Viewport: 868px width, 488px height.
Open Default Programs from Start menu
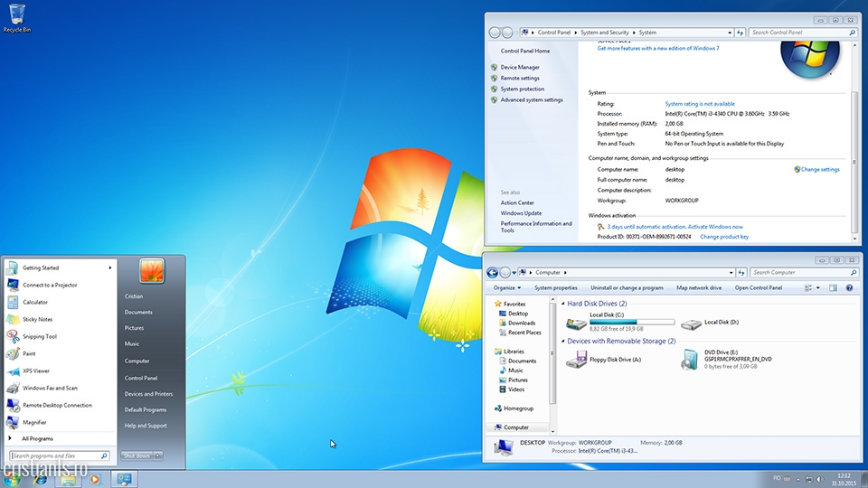click(x=145, y=410)
